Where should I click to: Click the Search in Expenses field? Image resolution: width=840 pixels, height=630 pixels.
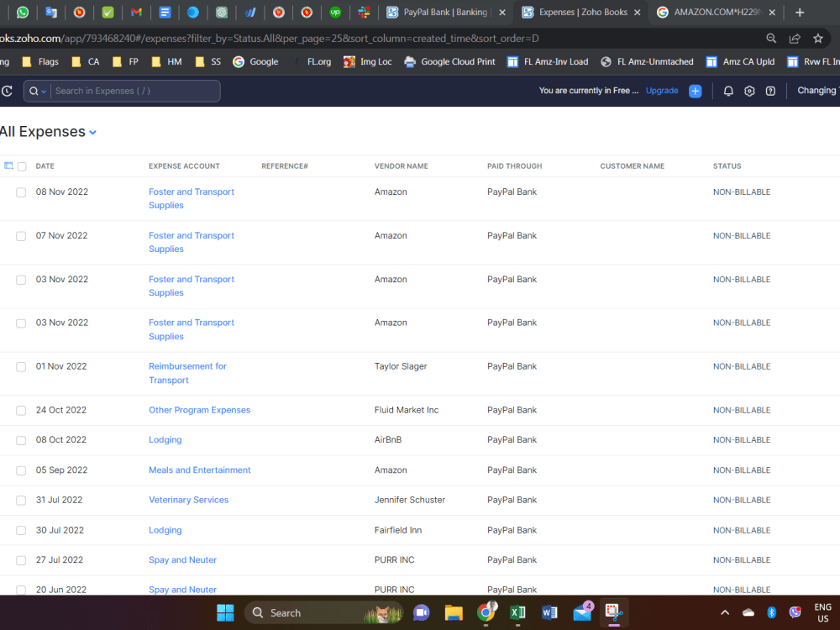point(135,91)
